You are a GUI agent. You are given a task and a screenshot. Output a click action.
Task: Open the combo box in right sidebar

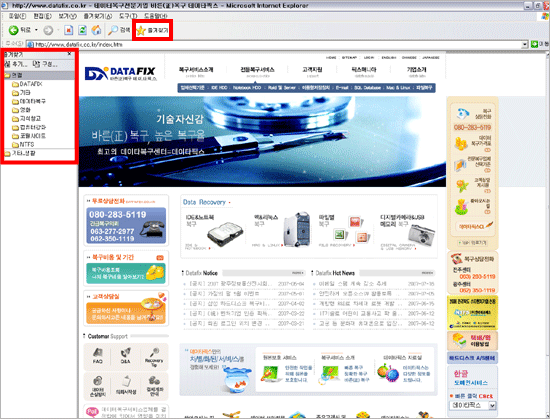(x=473, y=405)
